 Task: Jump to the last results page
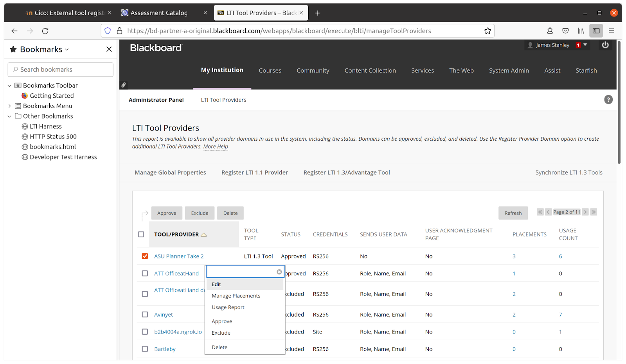(594, 212)
